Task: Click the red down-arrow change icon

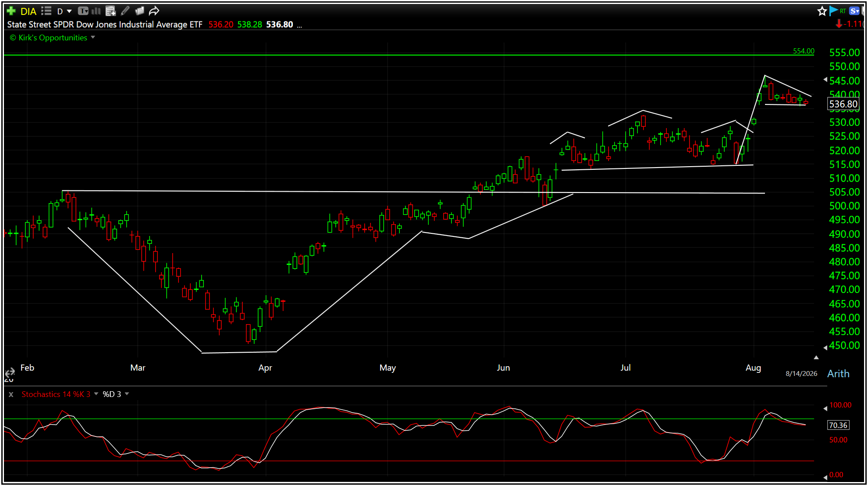Action: pos(839,24)
